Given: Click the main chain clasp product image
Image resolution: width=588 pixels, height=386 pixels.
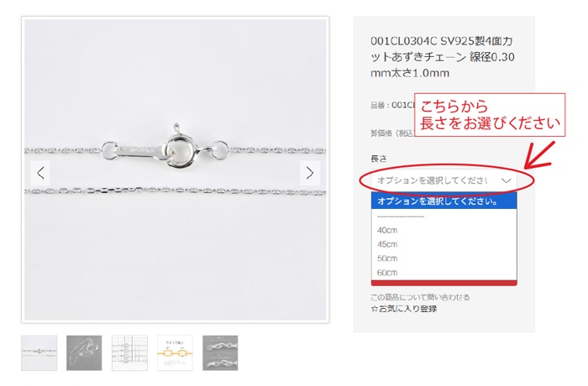Looking at the screenshot, I should click(175, 170).
